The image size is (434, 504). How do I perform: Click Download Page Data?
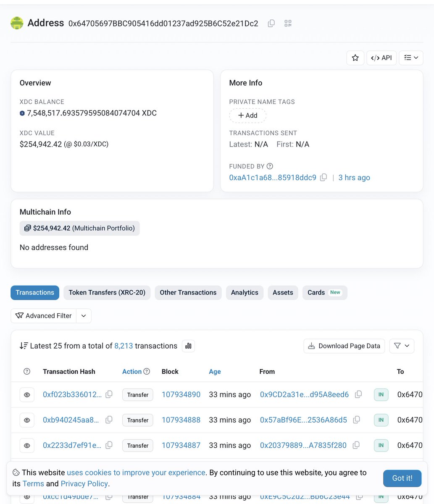point(344,346)
